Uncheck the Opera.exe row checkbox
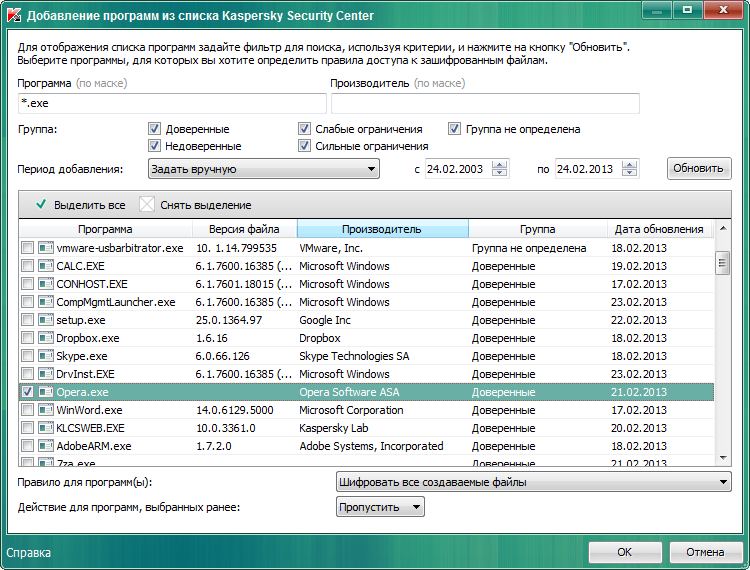 pos(27,392)
